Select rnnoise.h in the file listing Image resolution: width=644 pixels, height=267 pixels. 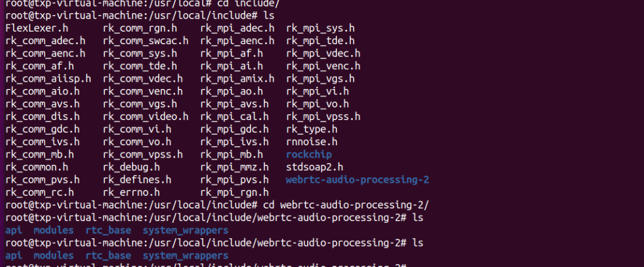[312, 142]
